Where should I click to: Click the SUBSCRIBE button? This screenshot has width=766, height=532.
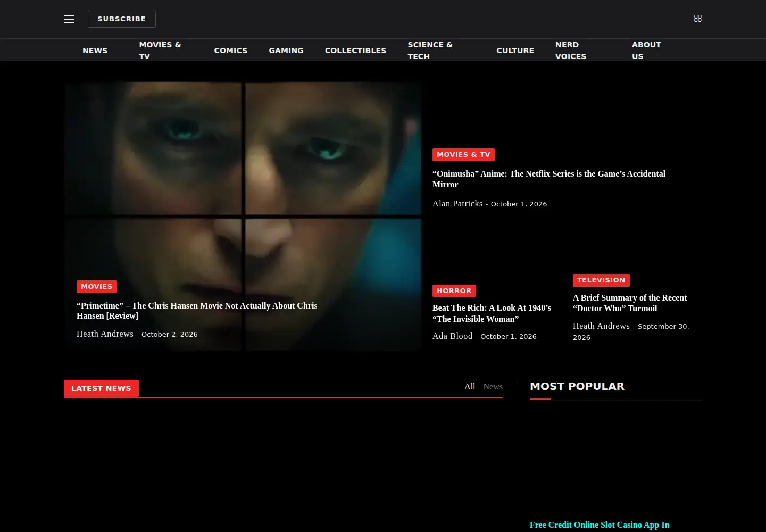click(x=122, y=19)
